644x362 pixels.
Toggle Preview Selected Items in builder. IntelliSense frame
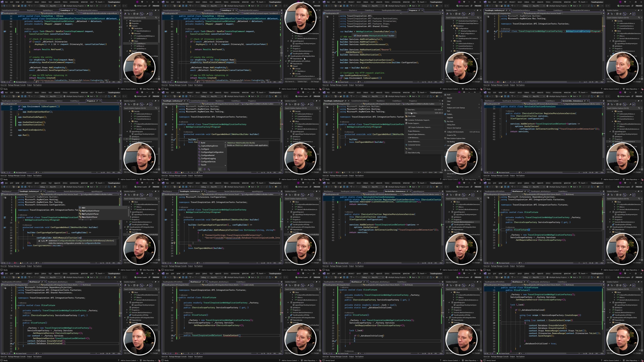[x=312, y=104]
